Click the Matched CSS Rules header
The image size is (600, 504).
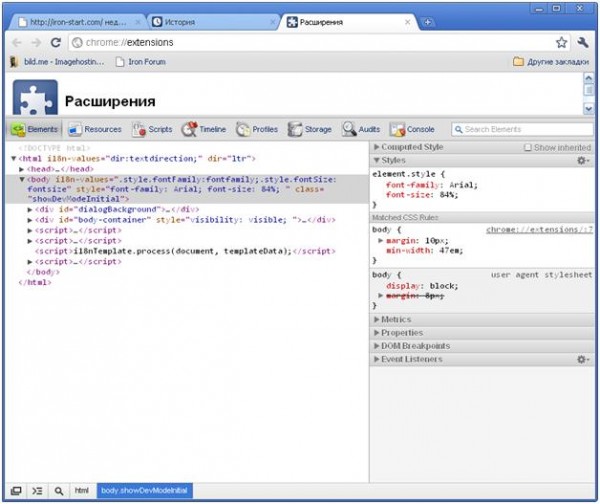[x=482, y=217]
